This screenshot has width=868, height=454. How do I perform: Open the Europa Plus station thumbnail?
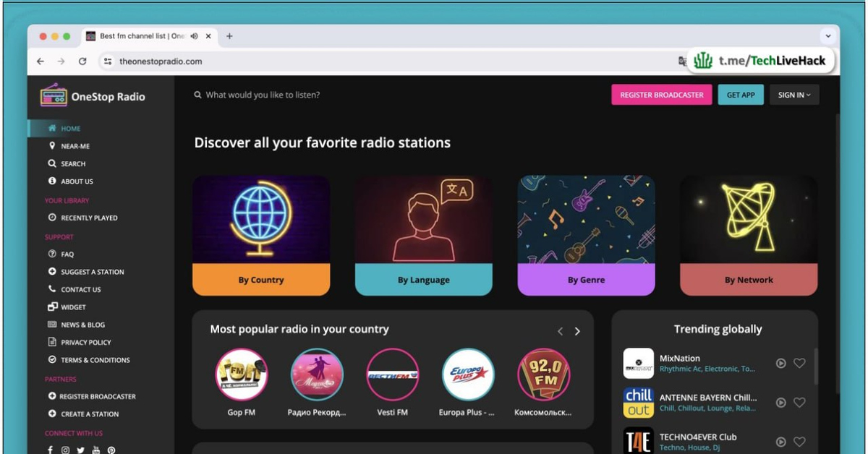[x=468, y=374]
